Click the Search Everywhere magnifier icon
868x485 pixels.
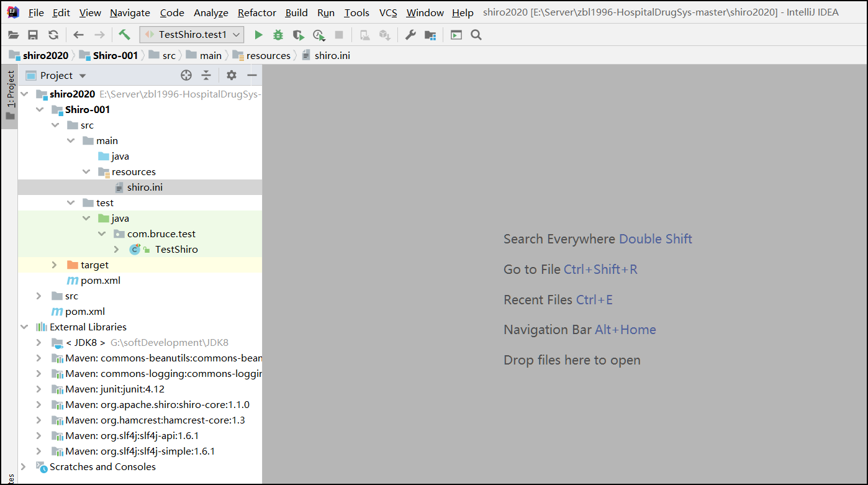click(x=476, y=35)
